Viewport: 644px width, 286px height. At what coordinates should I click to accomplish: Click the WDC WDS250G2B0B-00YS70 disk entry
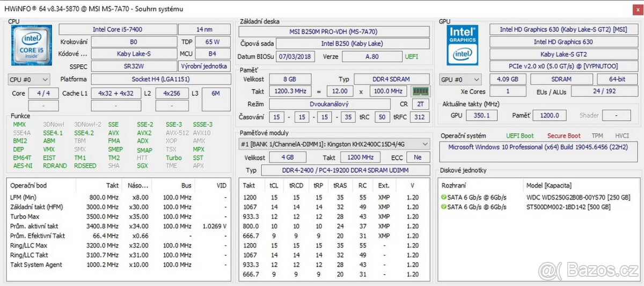579,197
